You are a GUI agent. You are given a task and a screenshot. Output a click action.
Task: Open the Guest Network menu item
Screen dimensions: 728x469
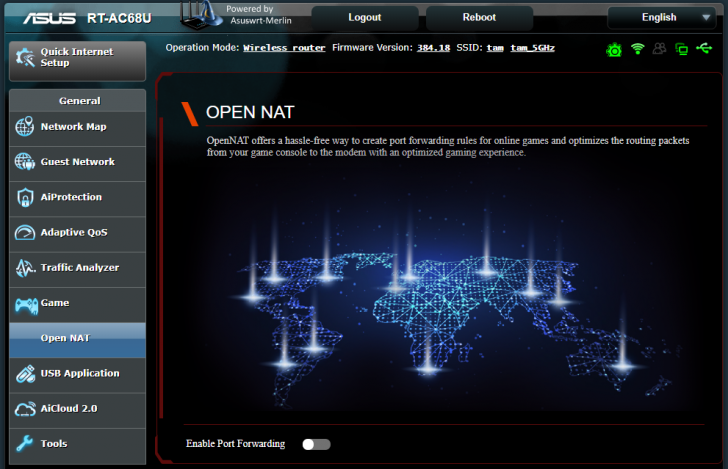pyautogui.click(x=78, y=162)
